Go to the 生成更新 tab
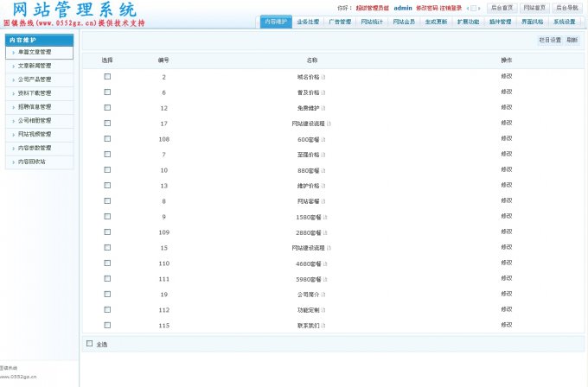The image size is (588, 387). click(436, 22)
